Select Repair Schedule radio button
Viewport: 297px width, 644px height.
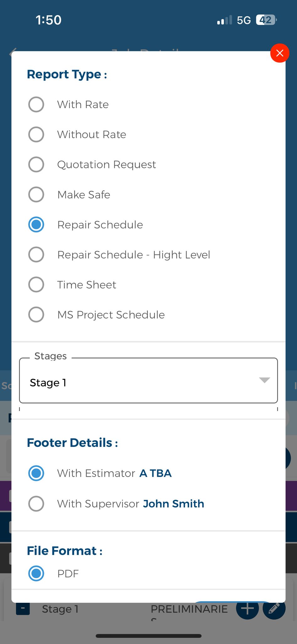36,225
